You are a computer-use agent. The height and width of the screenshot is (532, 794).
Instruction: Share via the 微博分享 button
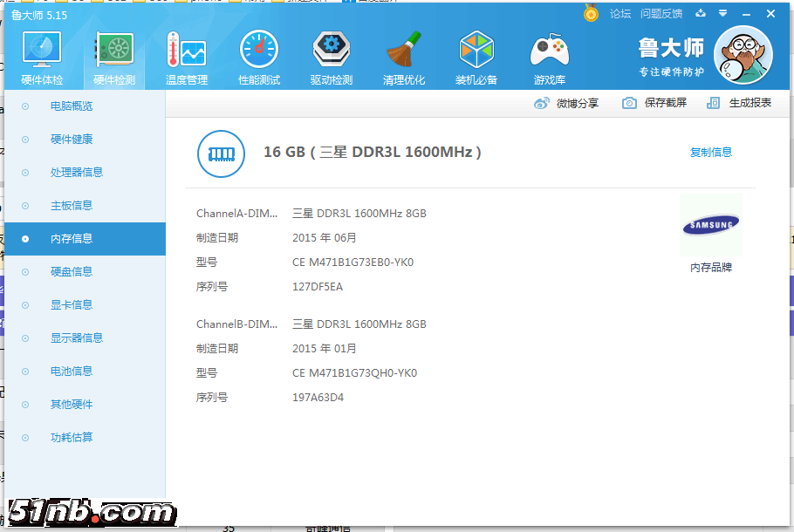coord(567,103)
